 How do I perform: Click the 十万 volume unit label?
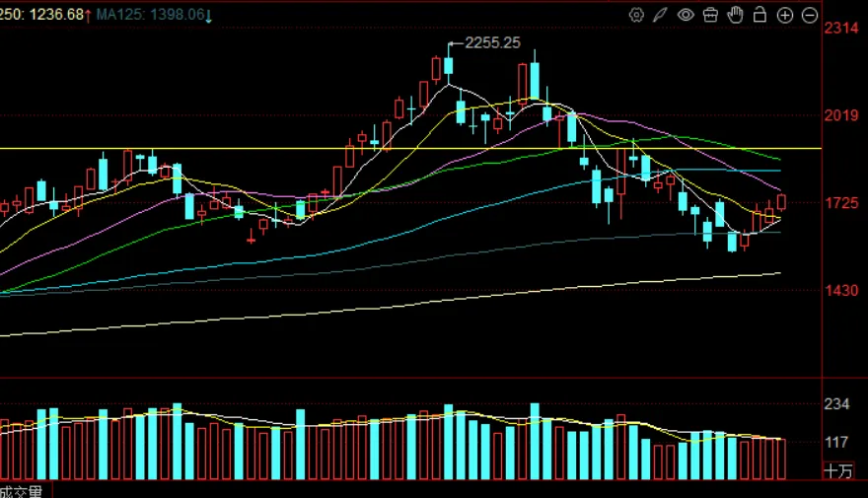coord(838,471)
